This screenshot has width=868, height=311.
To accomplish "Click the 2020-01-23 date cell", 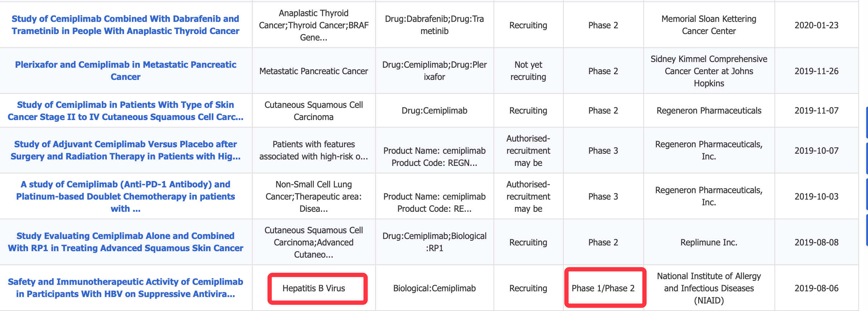I will click(x=816, y=25).
